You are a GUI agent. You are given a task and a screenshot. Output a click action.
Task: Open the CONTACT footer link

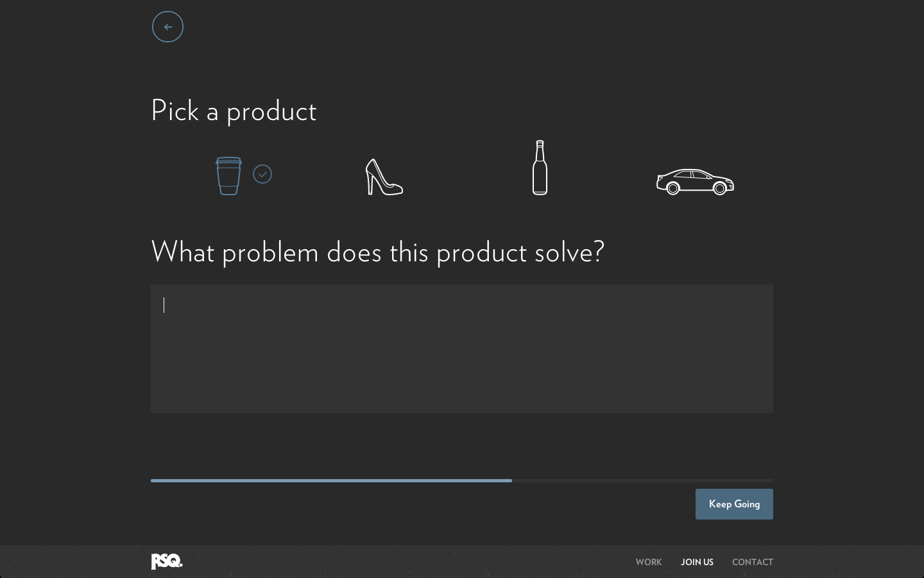coord(752,562)
